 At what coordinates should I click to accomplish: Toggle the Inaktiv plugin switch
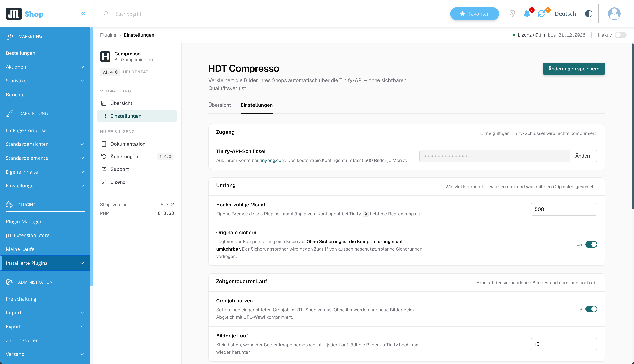pos(620,35)
